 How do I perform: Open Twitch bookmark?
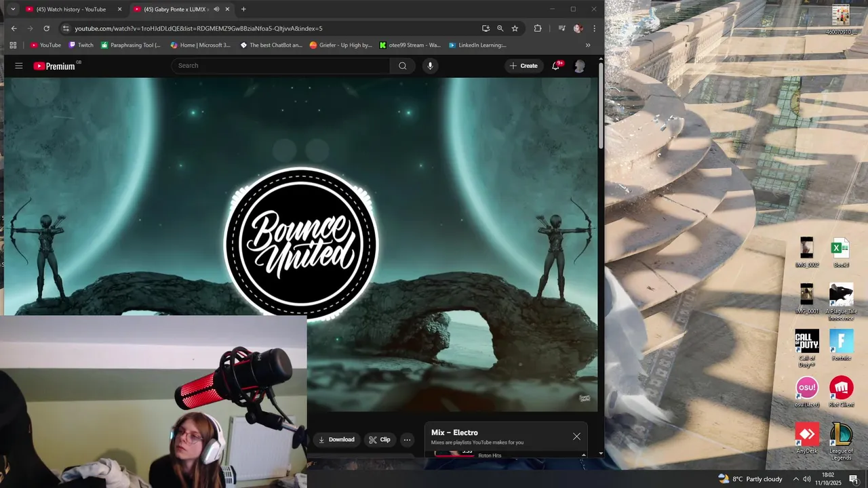click(x=81, y=45)
